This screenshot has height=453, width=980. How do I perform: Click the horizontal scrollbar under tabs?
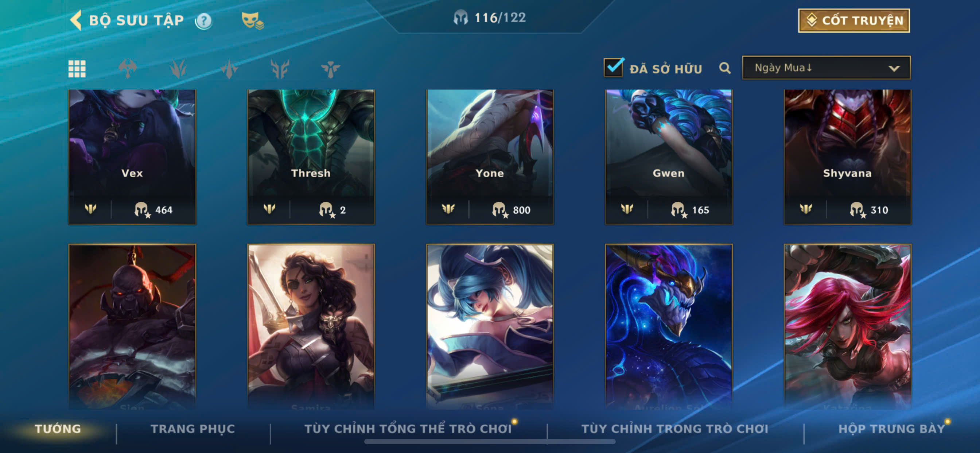pos(490,442)
